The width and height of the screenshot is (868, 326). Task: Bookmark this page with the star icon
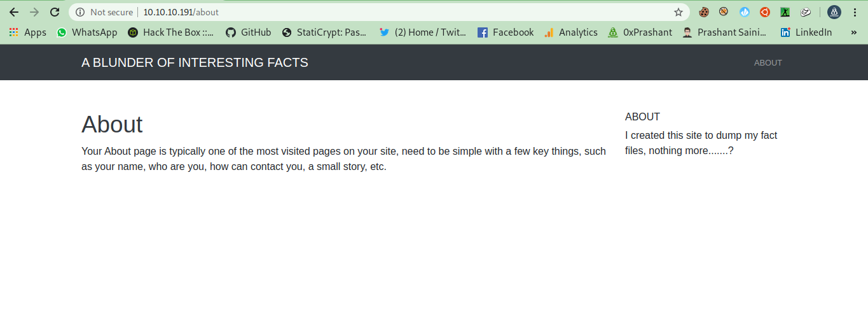coord(679,12)
